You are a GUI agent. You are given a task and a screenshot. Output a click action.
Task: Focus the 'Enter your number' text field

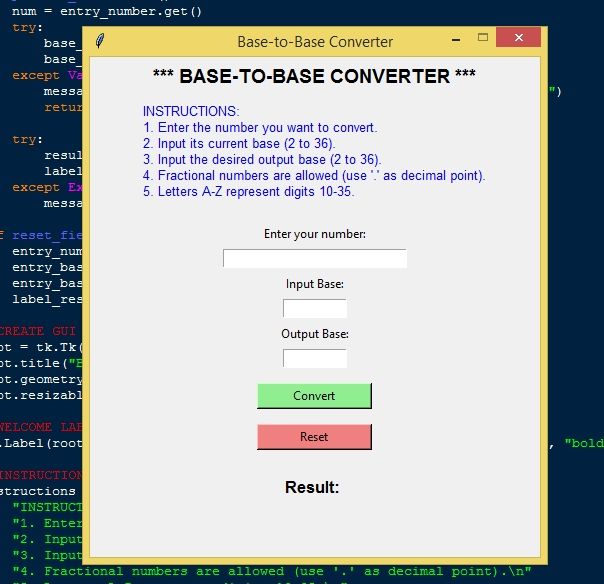tap(314, 259)
